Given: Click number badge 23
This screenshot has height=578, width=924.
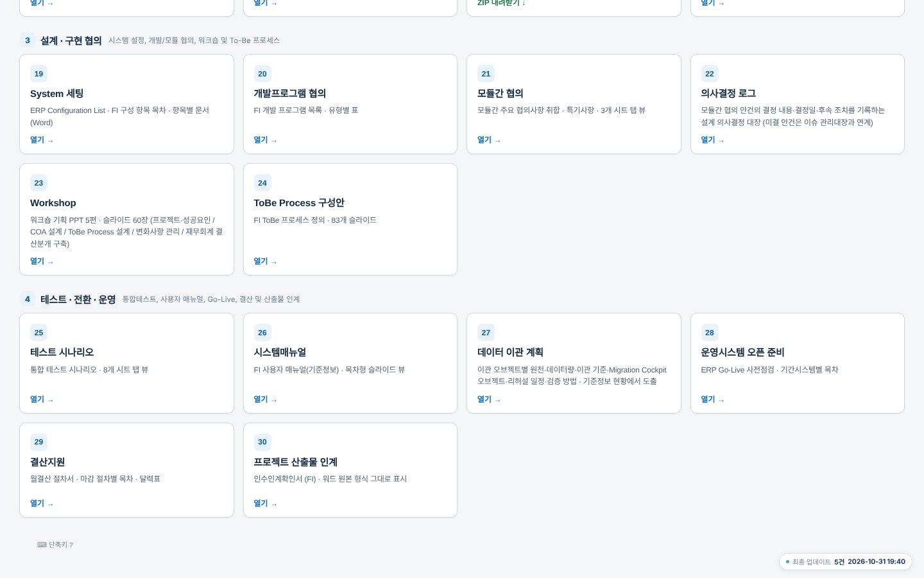Looking at the screenshot, I should pyautogui.click(x=38, y=183).
